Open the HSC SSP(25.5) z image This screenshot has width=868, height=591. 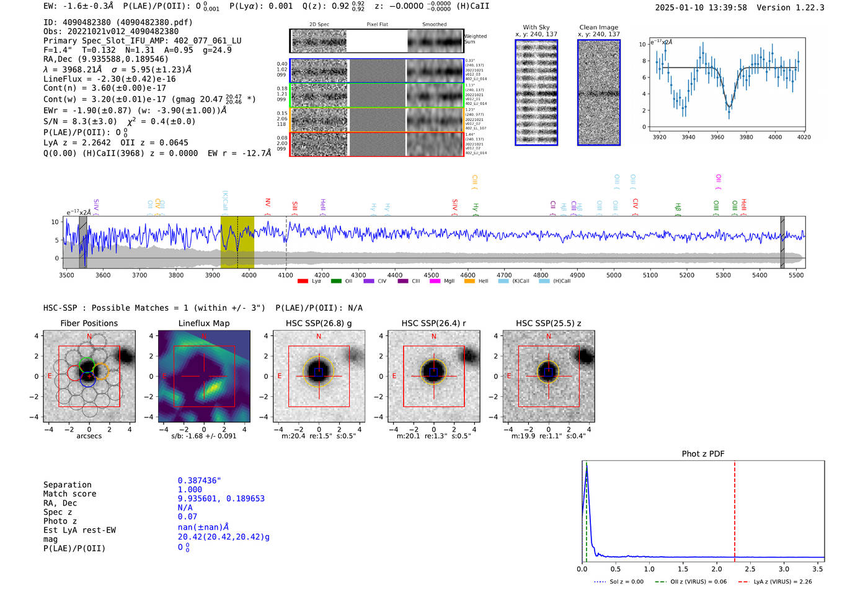[x=548, y=376]
